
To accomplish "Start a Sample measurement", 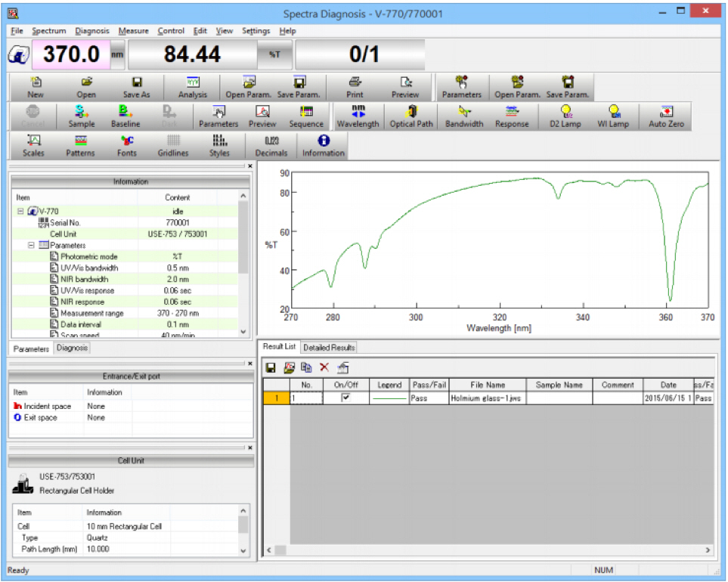I will (x=82, y=116).
